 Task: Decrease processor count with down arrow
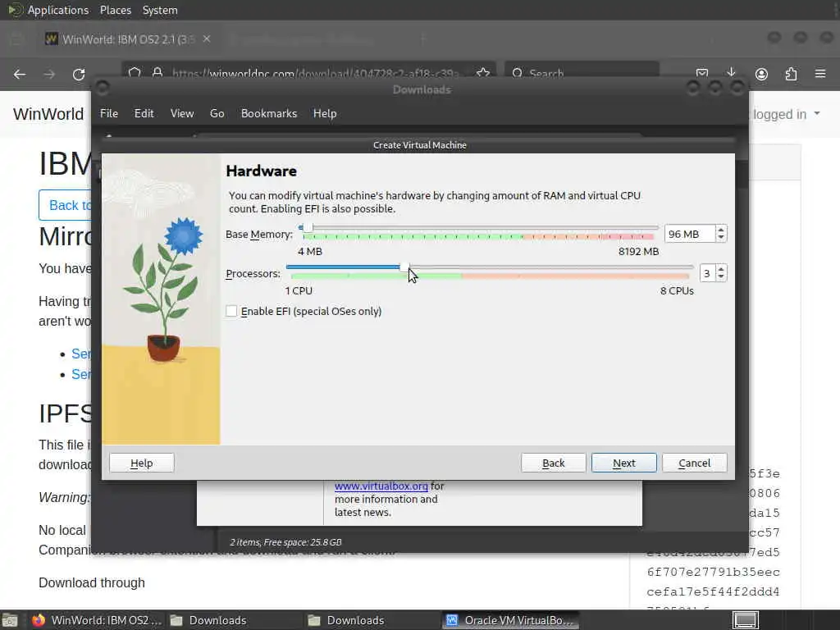coord(721,277)
